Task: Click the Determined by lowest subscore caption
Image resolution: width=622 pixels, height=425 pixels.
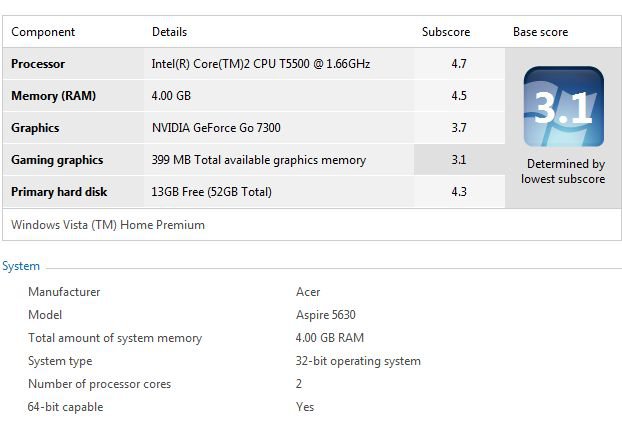Action: (563, 171)
